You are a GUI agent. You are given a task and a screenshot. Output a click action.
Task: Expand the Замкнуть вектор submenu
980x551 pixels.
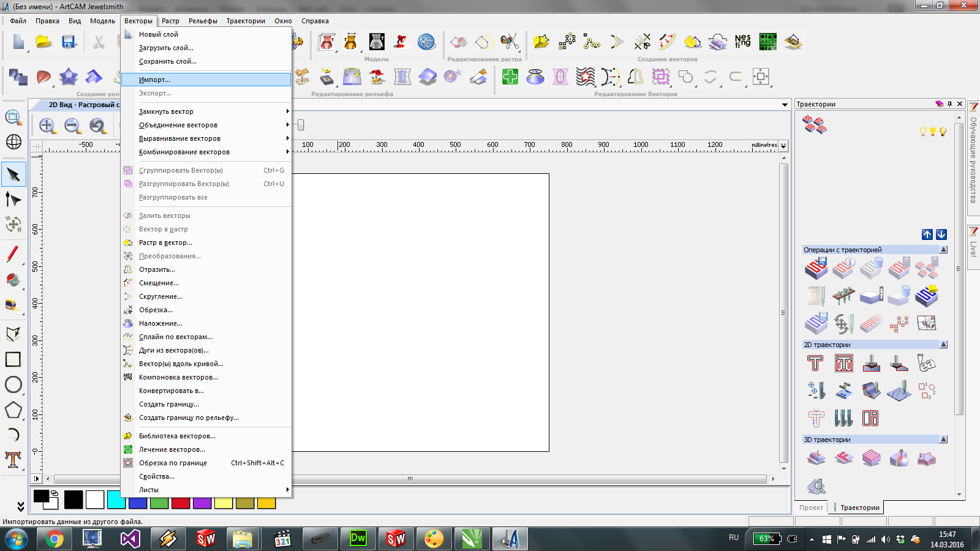[206, 111]
